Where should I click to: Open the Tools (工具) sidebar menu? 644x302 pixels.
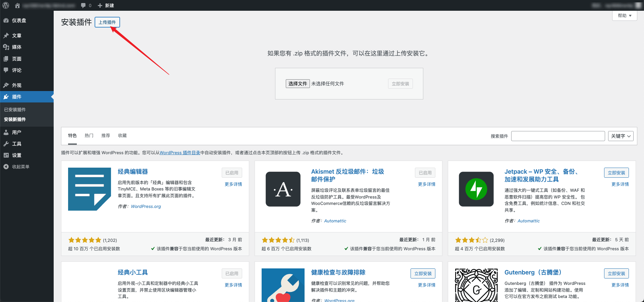coord(16,144)
